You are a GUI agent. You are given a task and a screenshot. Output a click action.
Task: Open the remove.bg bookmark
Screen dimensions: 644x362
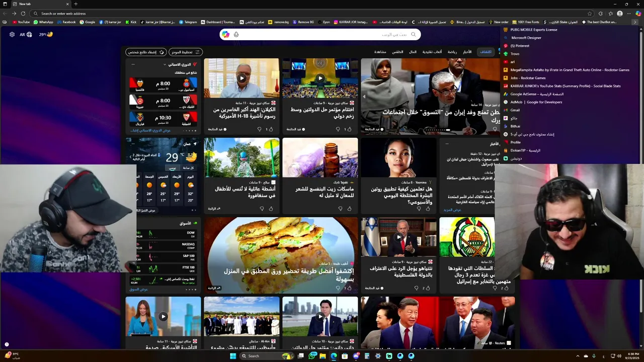(x=278, y=22)
